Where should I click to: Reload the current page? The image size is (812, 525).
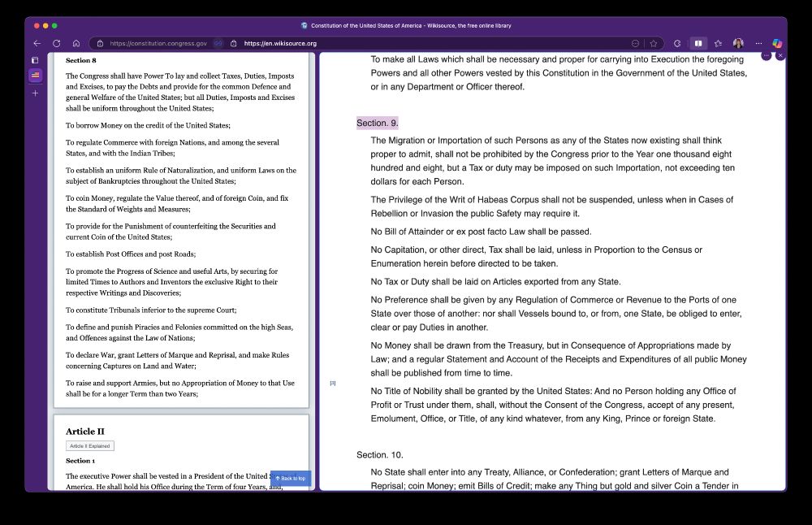click(x=57, y=44)
